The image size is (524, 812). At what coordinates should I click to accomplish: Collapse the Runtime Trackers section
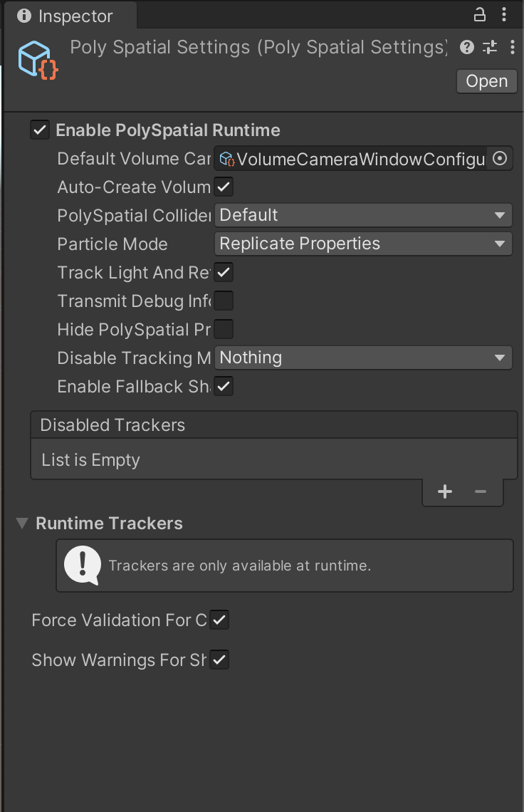coord(21,523)
